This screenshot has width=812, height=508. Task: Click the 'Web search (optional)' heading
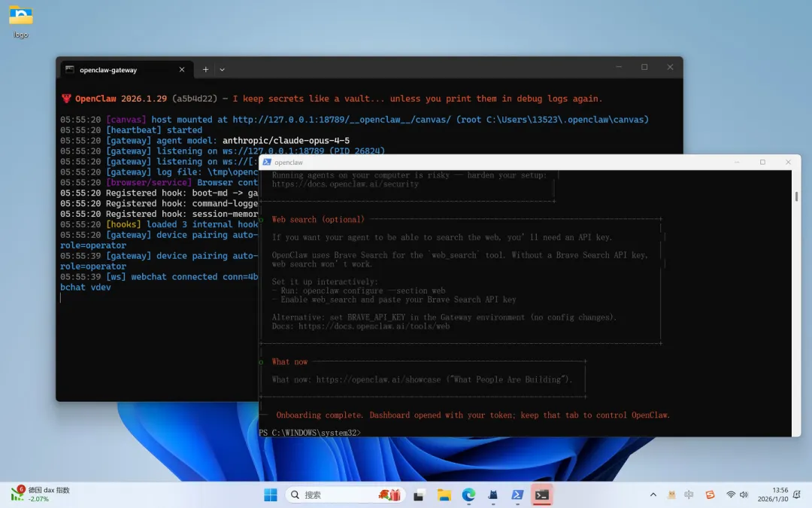(318, 219)
